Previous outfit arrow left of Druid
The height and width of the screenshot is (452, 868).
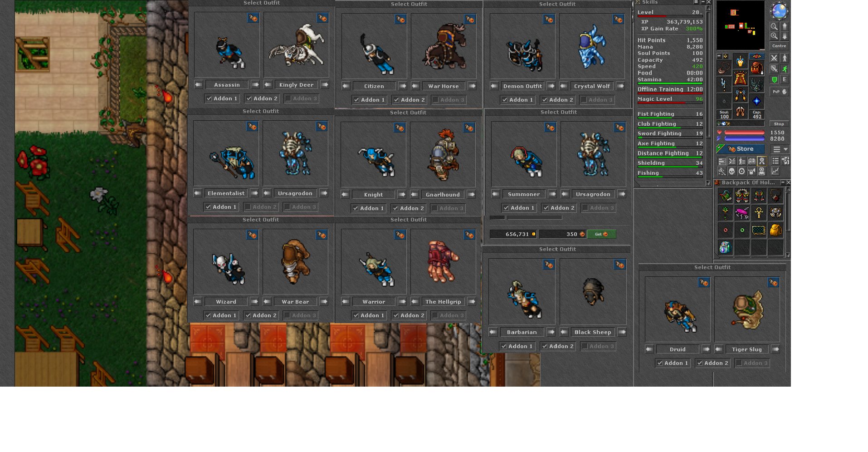[x=649, y=349]
